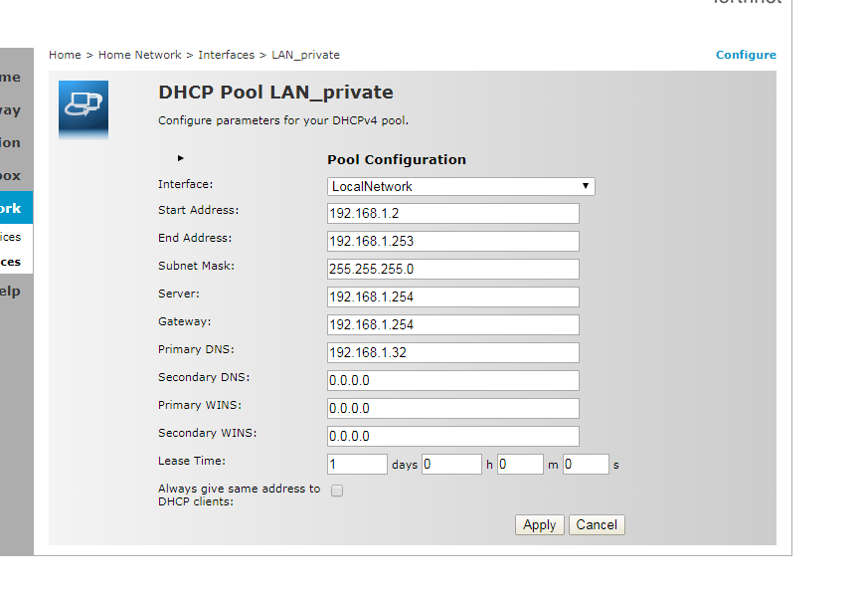Click the End Address input field

(452, 241)
